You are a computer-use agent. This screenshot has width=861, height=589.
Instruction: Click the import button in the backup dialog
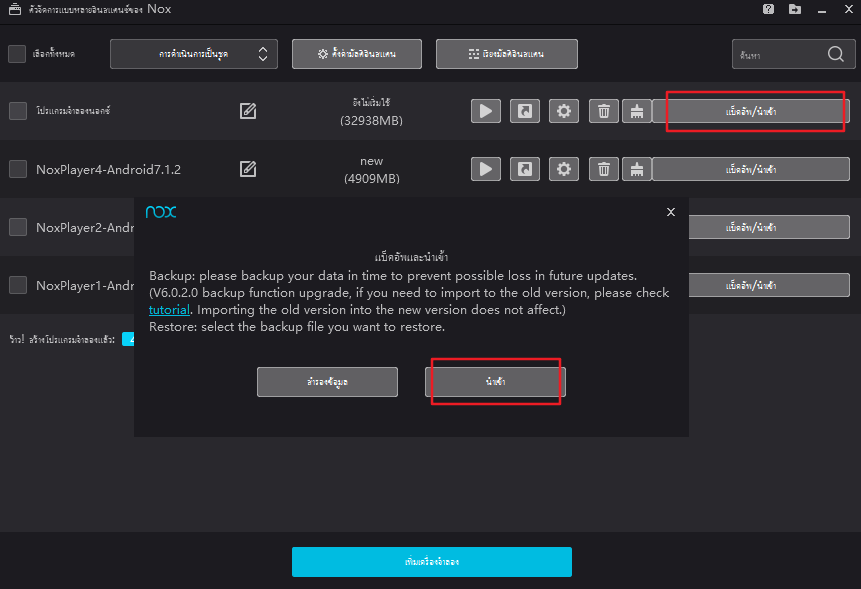point(495,381)
